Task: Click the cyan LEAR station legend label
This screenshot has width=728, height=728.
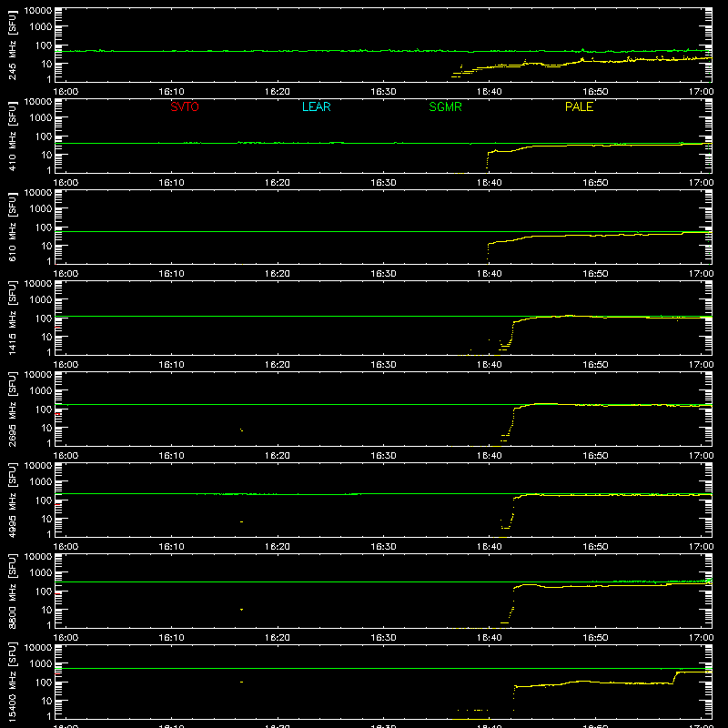Action: (316, 106)
